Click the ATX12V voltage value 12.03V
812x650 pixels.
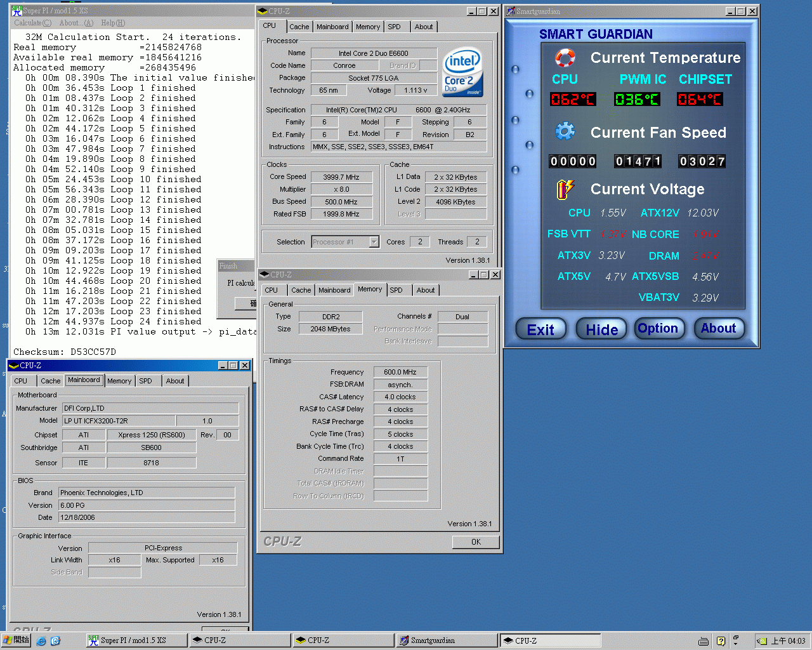[703, 213]
